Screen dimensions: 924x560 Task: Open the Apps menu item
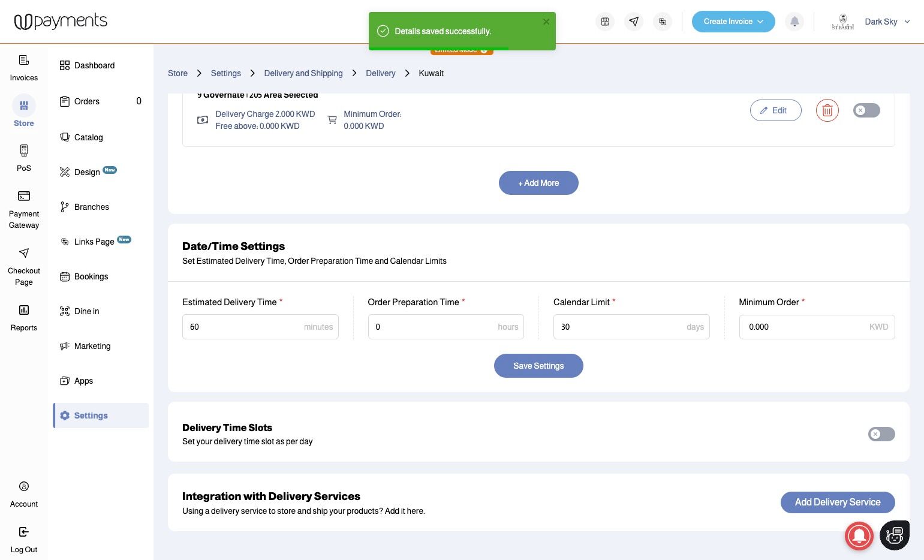point(77,381)
